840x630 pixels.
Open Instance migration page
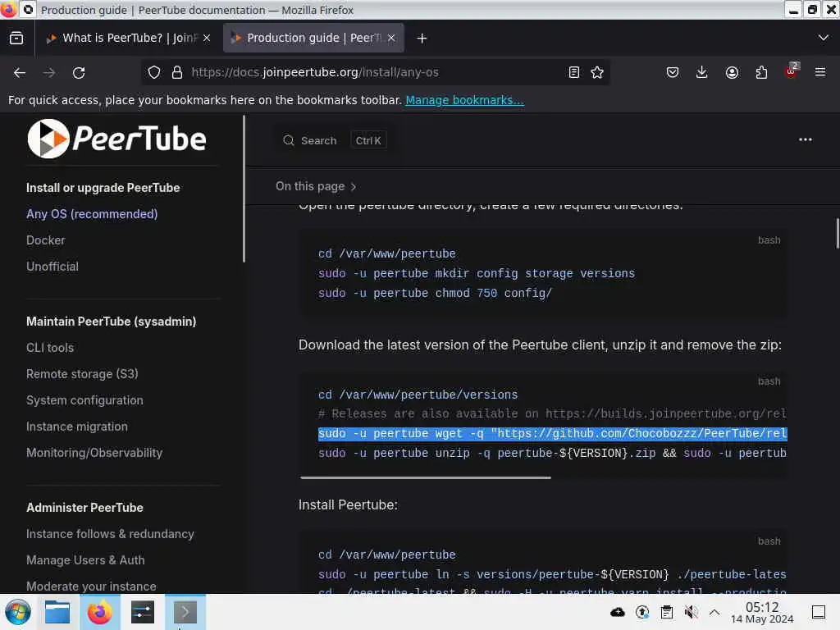77,427
